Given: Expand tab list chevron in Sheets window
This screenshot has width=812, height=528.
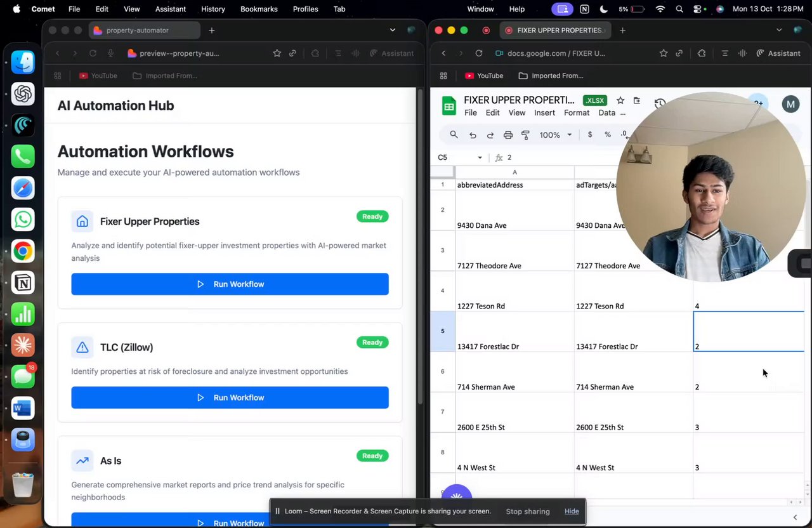Looking at the screenshot, I should tap(779, 30).
